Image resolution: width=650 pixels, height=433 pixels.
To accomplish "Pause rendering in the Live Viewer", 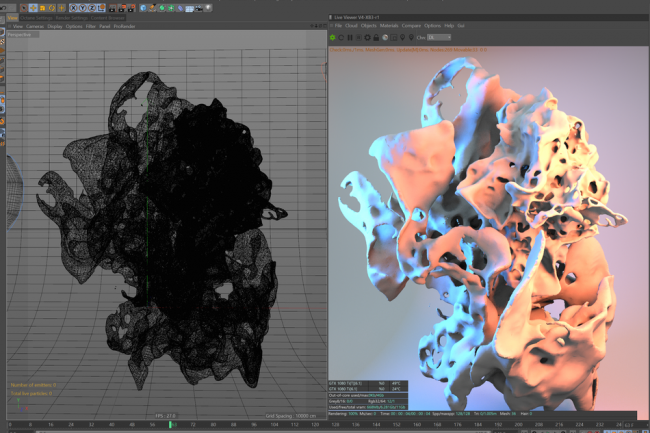I will (x=350, y=37).
